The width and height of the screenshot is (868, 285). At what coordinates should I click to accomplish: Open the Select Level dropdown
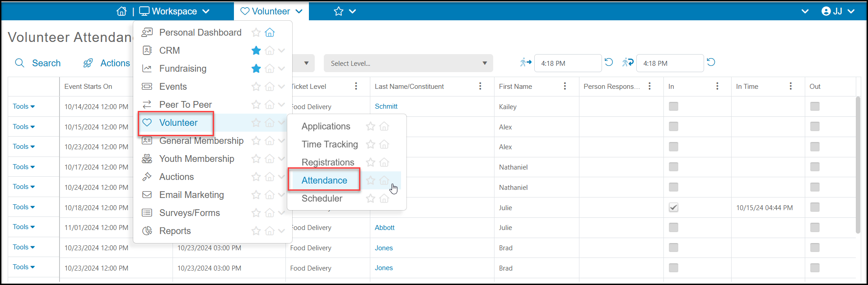(408, 63)
